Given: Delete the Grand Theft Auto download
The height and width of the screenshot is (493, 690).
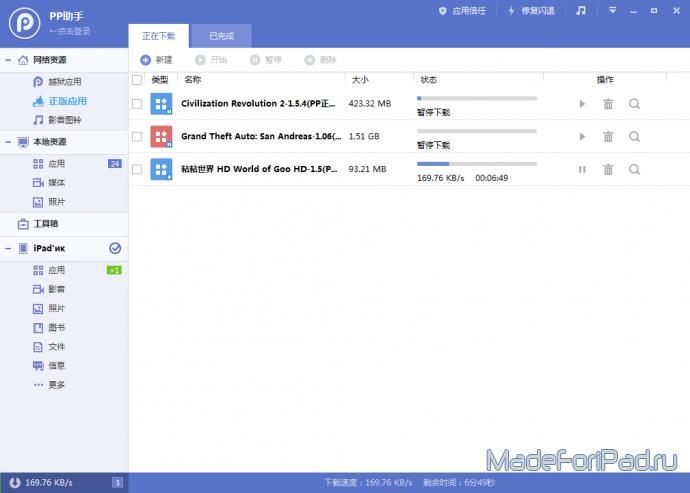Looking at the screenshot, I should pos(608,137).
